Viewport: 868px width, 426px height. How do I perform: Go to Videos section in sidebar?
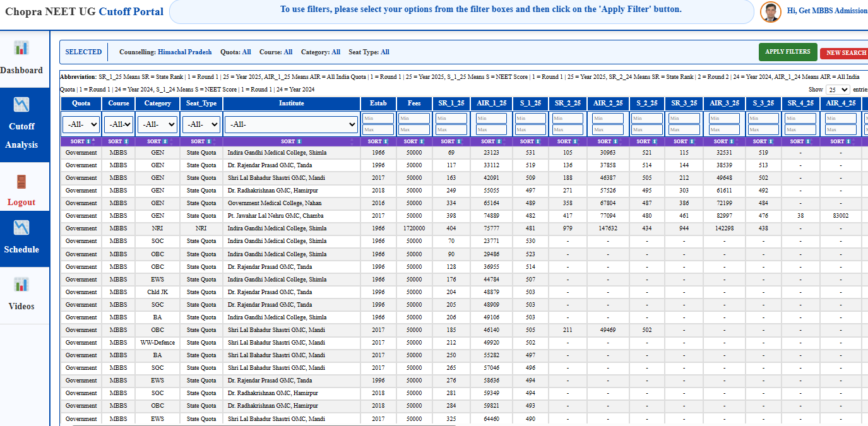[21, 306]
